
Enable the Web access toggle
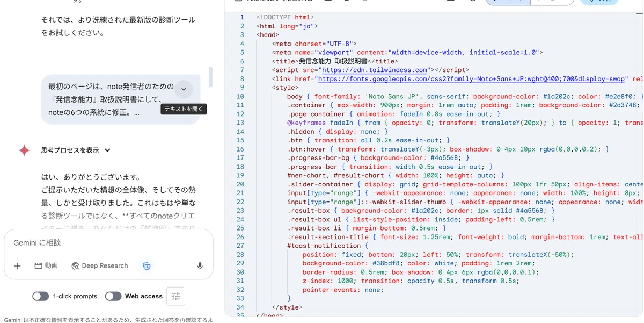click(x=113, y=296)
